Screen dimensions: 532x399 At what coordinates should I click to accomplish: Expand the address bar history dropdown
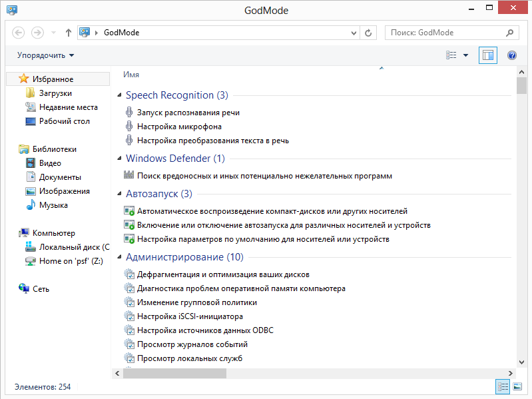(354, 32)
